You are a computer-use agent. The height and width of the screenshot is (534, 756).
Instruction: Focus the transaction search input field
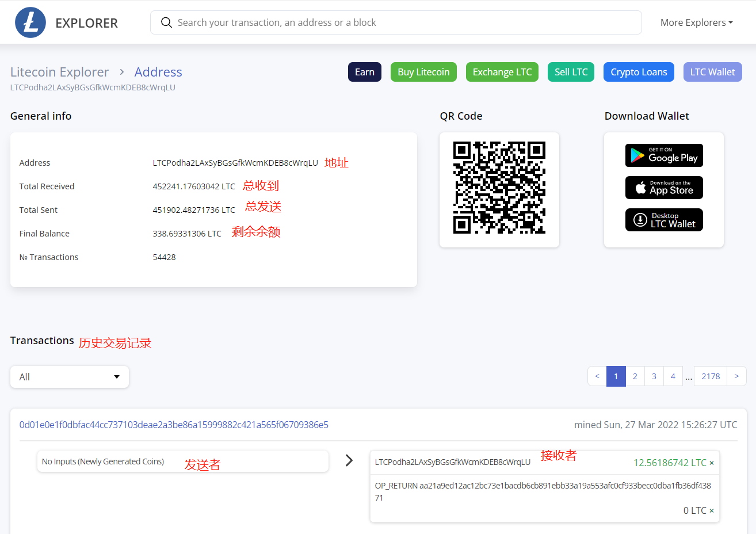tap(403, 22)
